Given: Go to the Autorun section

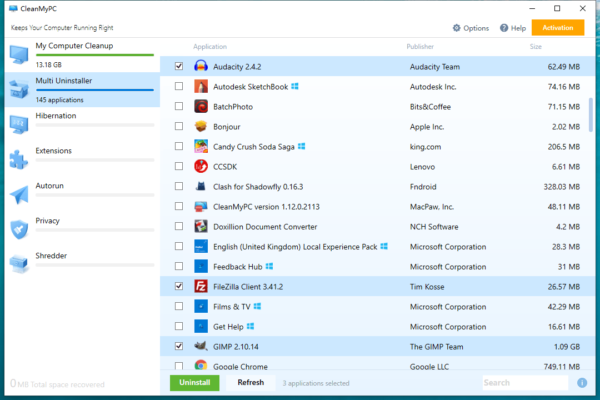Looking at the screenshot, I should 82,194.
